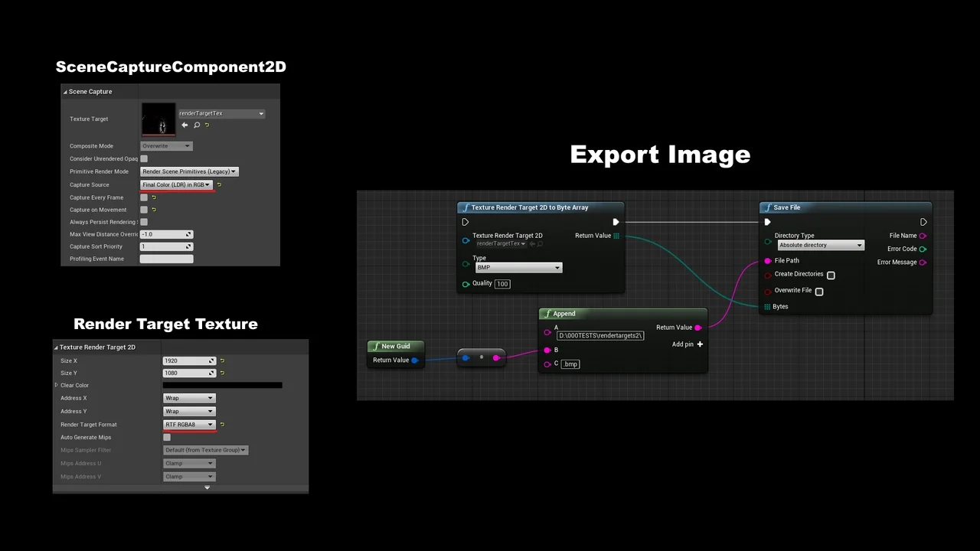Expand the Clear Color property
This screenshot has width=980, height=551.
56,385
